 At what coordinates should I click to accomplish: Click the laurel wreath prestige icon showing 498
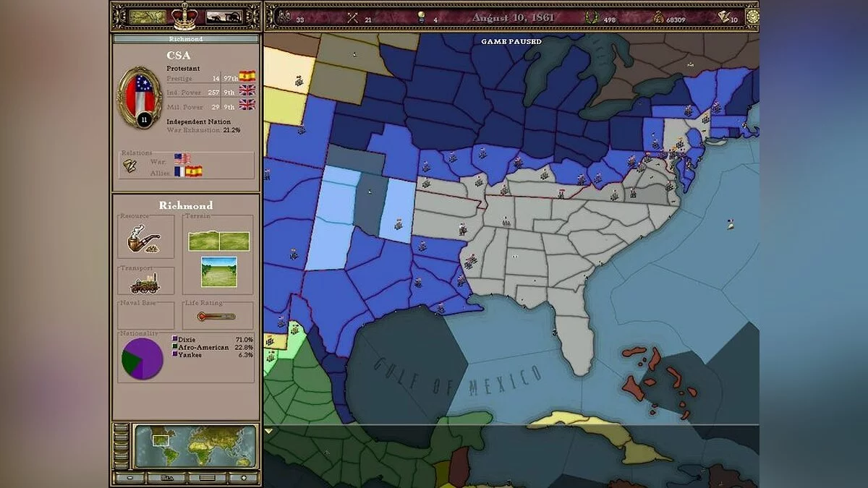click(592, 17)
